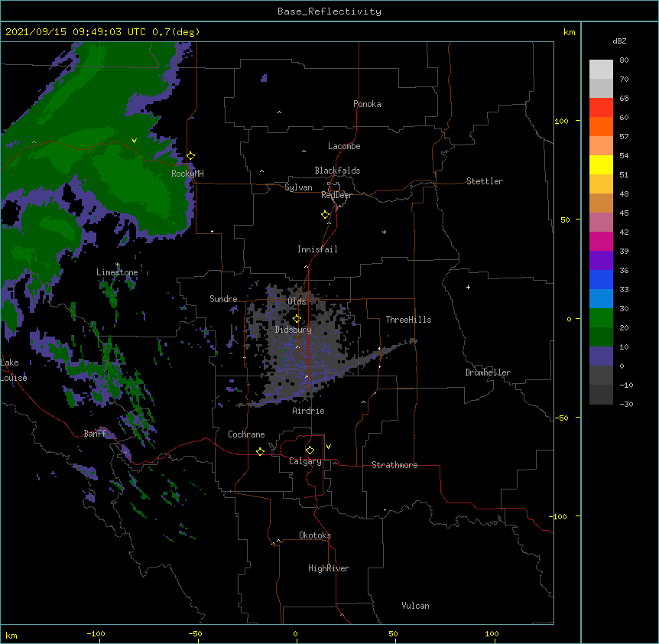Click the Blackfalds city label
The width and height of the screenshot is (659, 644).
(337, 171)
